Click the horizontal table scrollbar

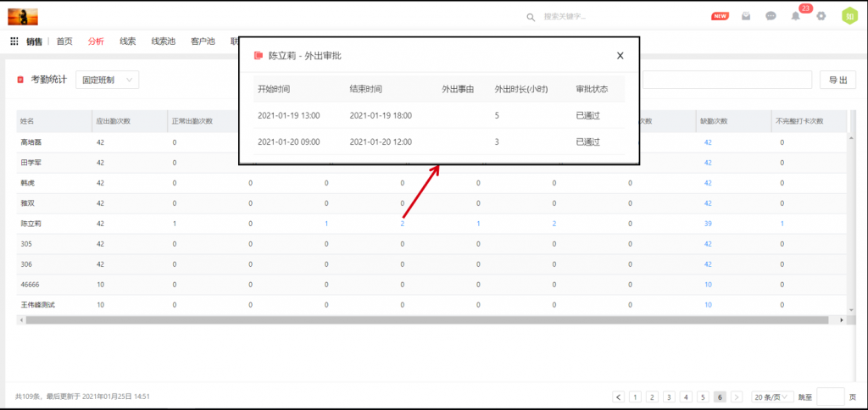[x=424, y=320]
